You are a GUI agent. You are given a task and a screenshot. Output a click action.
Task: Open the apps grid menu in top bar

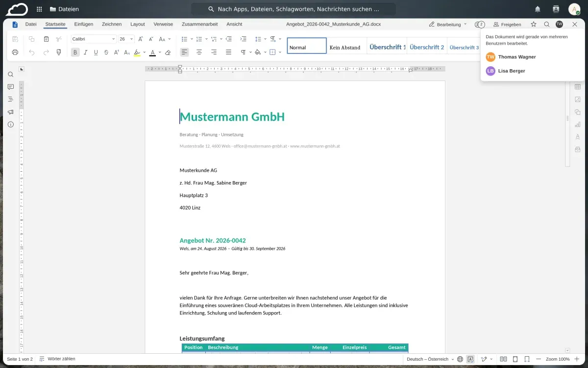click(x=39, y=9)
